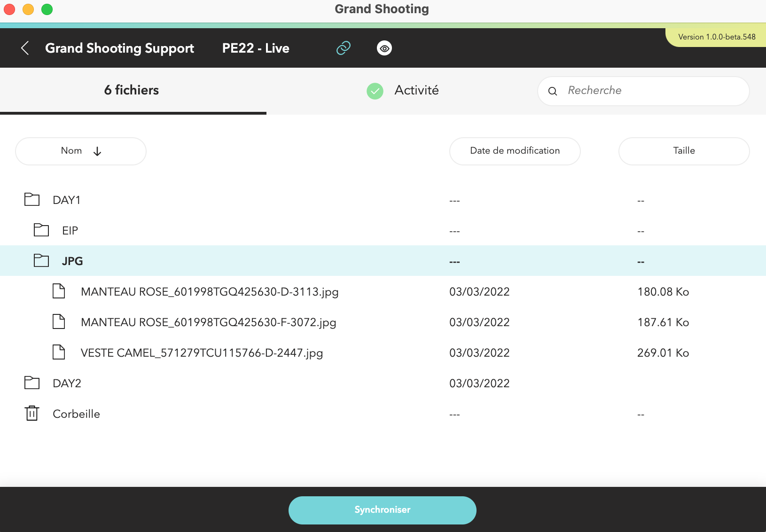Sort by Date de modification
766x532 pixels.
click(515, 151)
